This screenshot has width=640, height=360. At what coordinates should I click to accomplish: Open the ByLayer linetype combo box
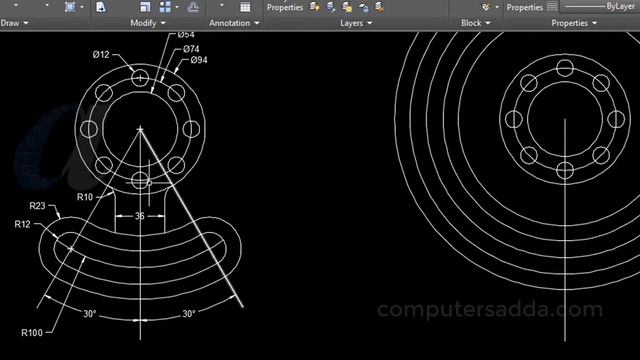[600, 6]
